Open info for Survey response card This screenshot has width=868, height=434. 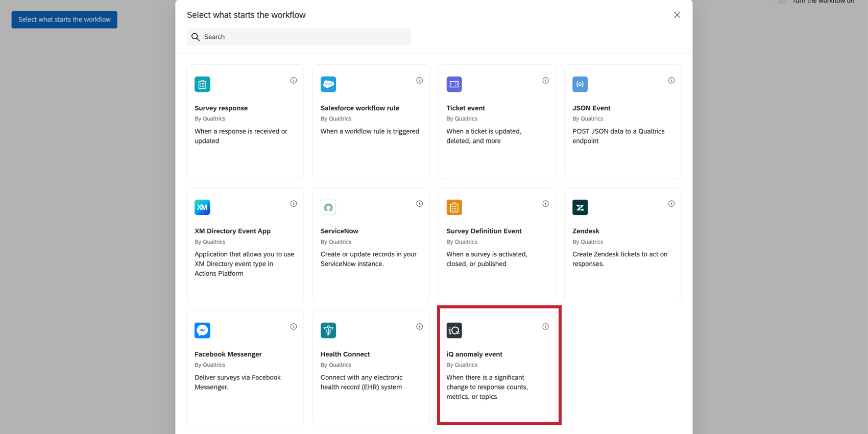coord(294,80)
